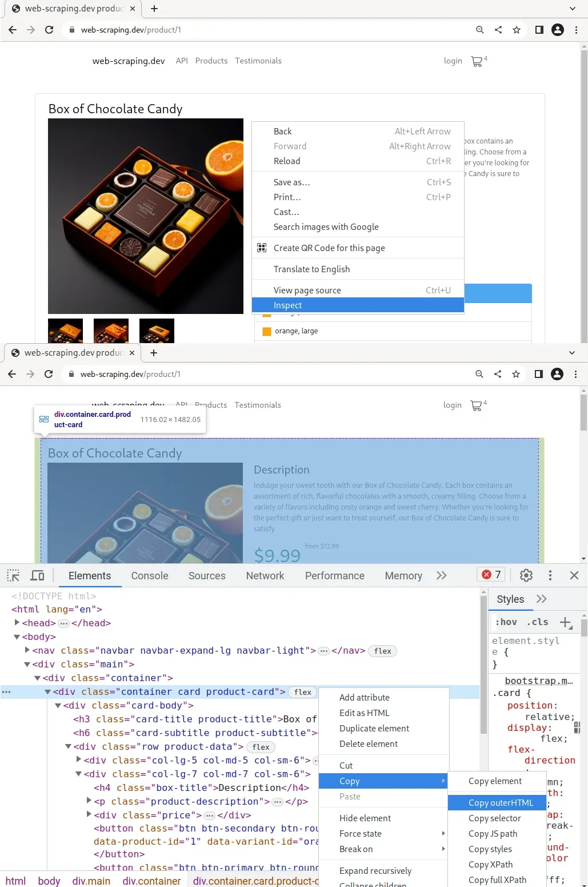The height and width of the screenshot is (887, 588).
Task: Open DevTools settings via the gear icon
Action: click(x=526, y=575)
